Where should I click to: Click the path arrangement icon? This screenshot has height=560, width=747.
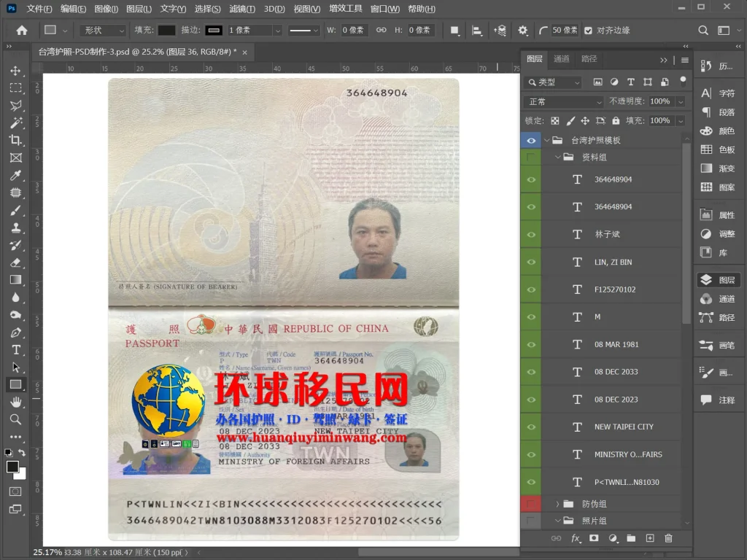coord(500,31)
